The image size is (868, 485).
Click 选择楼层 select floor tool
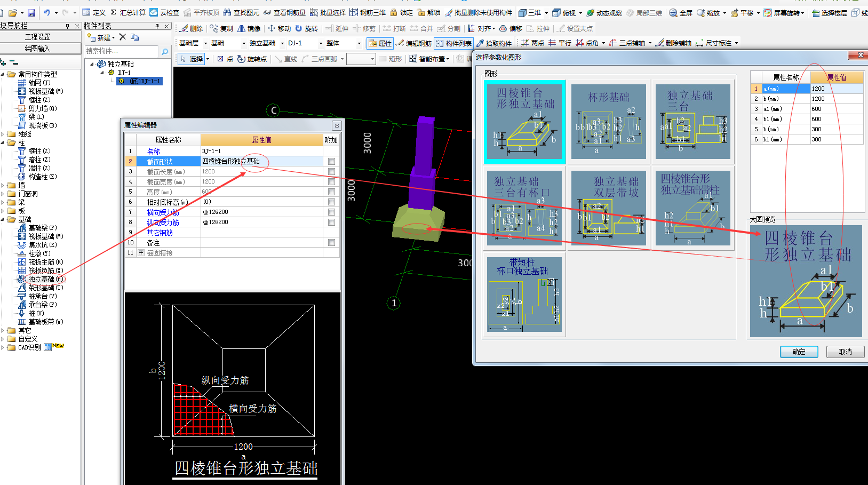coord(830,12)
